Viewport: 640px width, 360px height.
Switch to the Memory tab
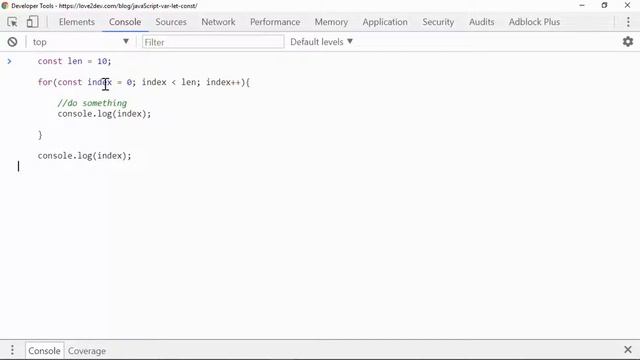point(331,22)
